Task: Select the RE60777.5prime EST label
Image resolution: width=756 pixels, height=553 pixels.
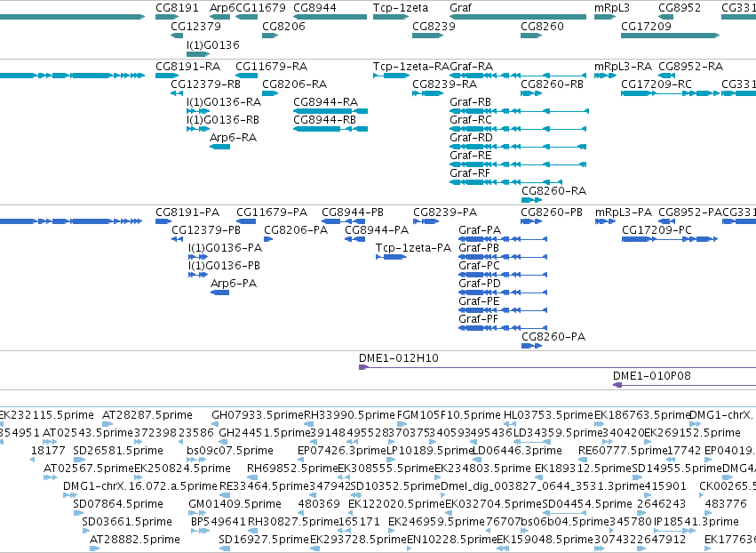Action: [623, 450]
